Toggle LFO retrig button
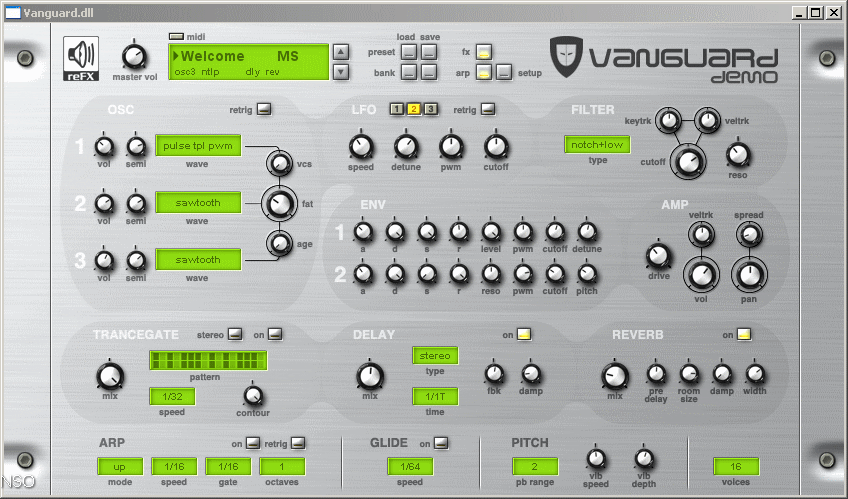Image resolution: width=848 pixels, height=499 pixels. tap(488, 109)
